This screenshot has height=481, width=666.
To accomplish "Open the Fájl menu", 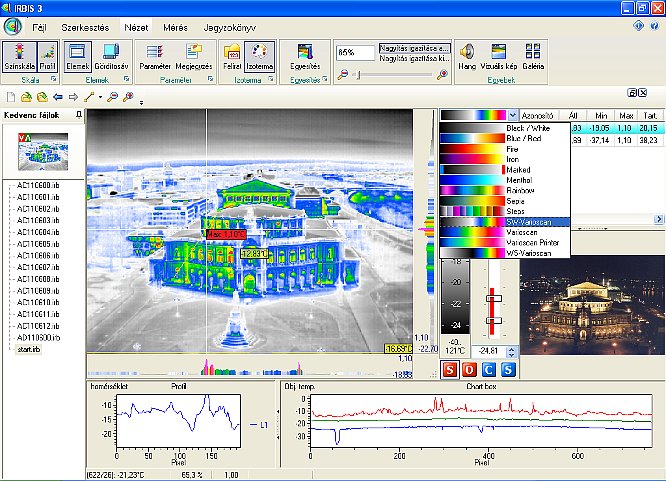I will [39, 28].
